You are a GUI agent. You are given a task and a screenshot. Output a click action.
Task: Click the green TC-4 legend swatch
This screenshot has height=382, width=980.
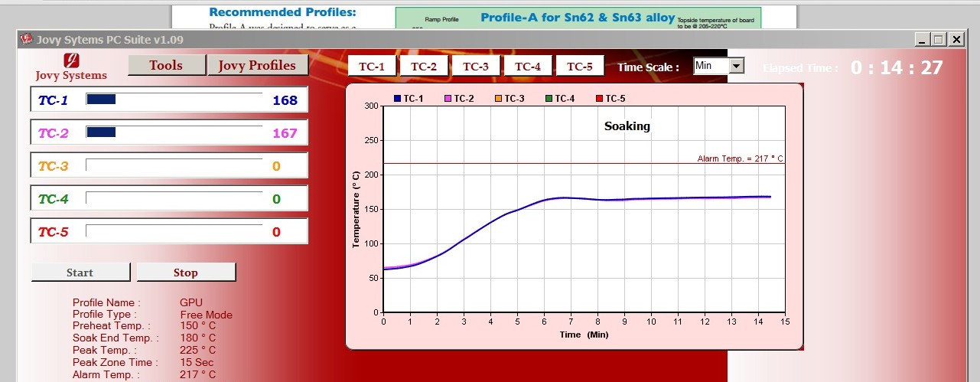[549, 99]
